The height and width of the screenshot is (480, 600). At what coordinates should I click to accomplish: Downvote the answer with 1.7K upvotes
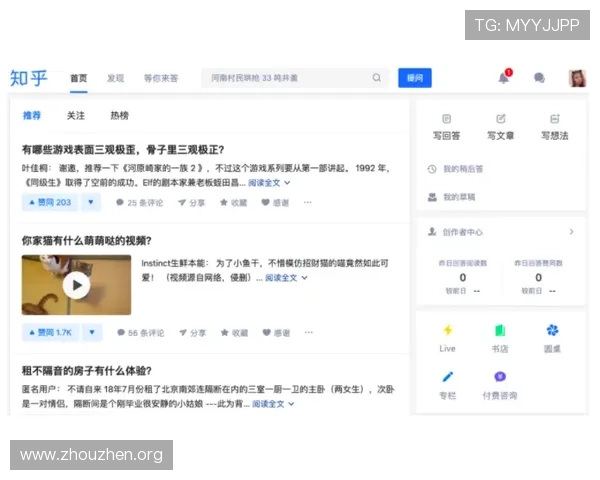click(92, 332)
